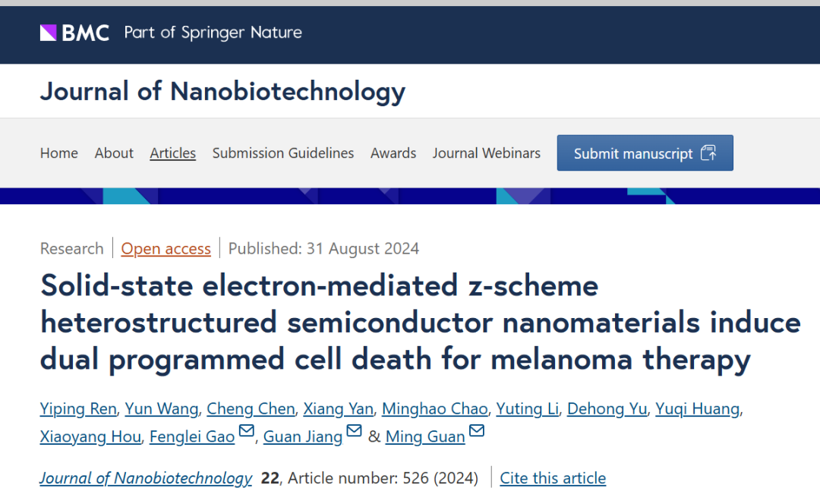Click the Open access link
Viewport: 820px width, 504px height.
pyautogui.click(x=166, y=249)
